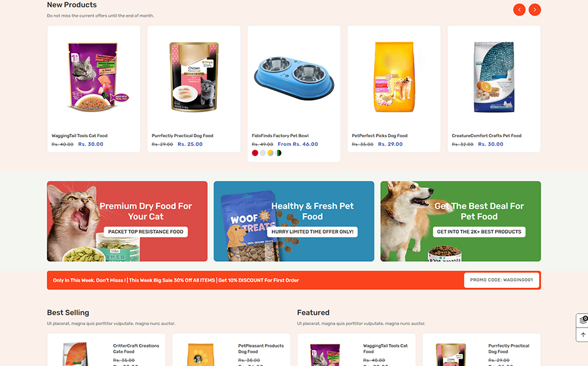Open PetPleasant Products Dog Food link

point(261,349)
